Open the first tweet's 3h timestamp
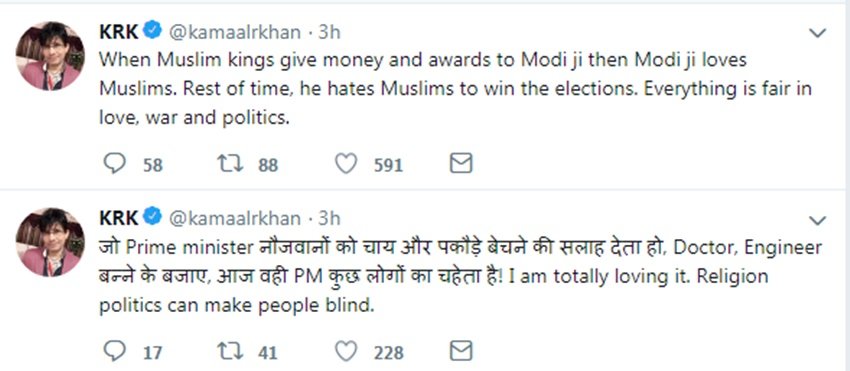 click(329, 33)
